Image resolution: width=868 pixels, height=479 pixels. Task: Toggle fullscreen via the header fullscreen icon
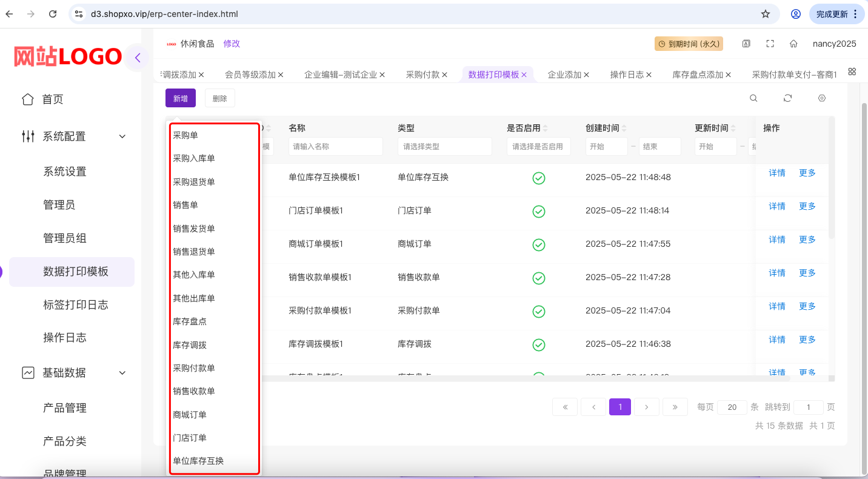pos(770,44)
